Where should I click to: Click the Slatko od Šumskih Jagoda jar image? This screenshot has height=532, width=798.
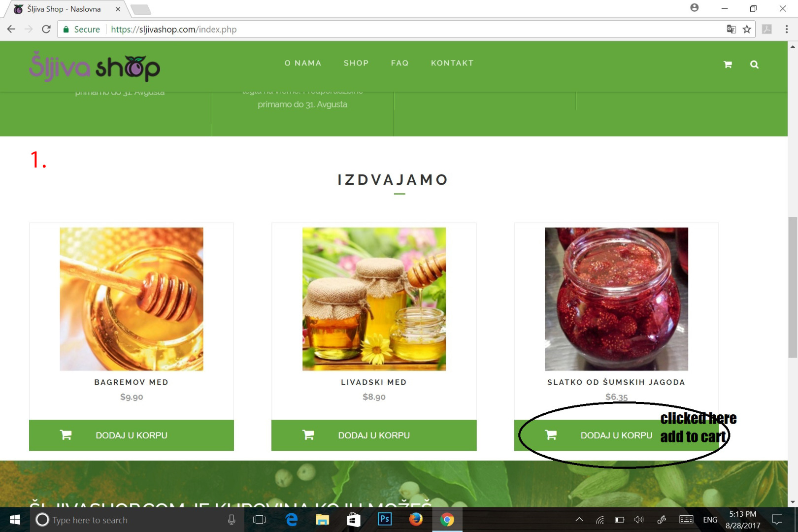[616, 299]
